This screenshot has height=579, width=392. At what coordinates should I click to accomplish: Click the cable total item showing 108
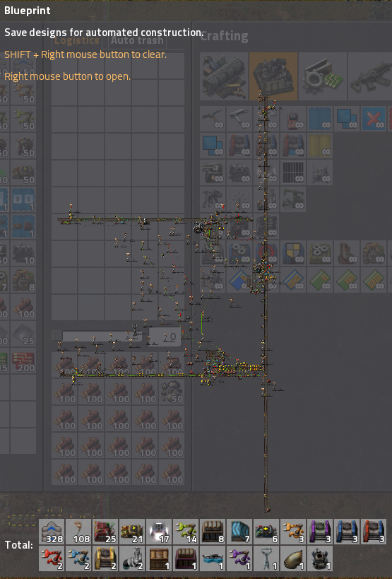[78, 532]
